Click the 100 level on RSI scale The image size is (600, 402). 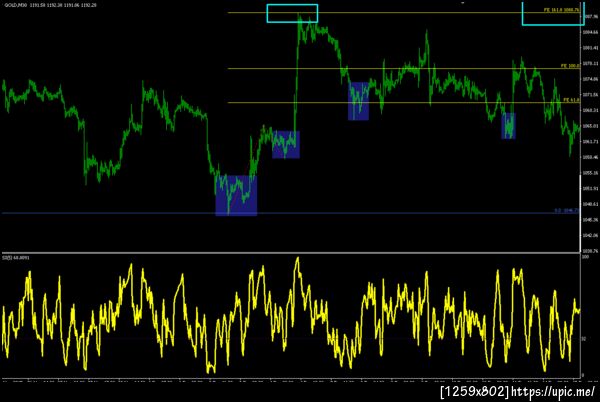585,257
